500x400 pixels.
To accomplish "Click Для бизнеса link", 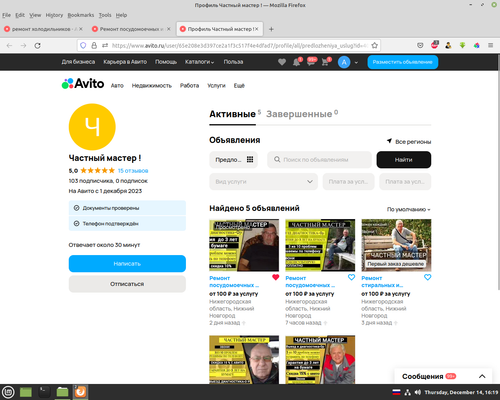I will 78,62.
